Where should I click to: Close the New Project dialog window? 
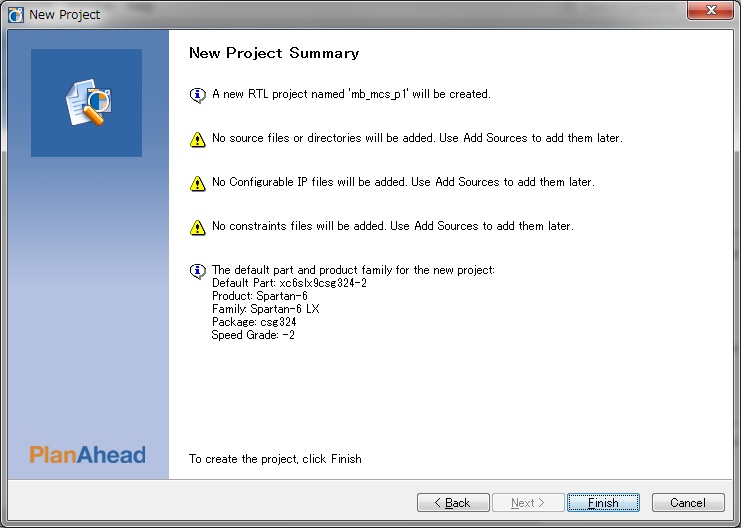[x=710, y=10]
